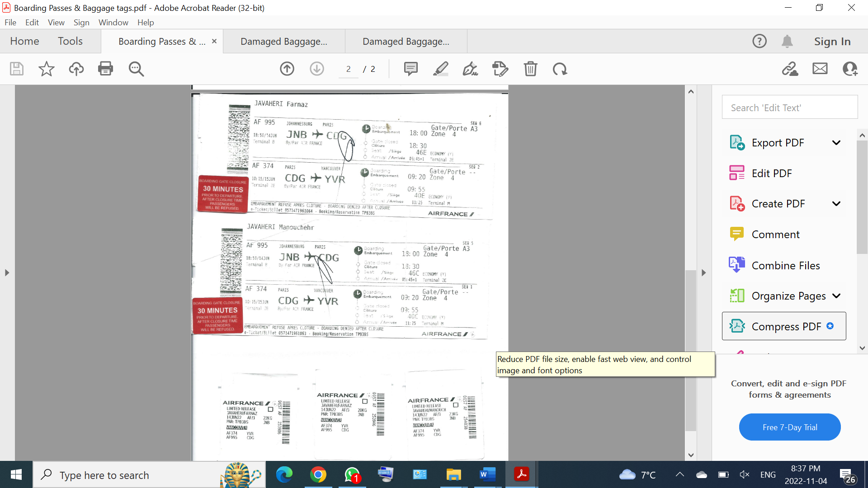Start the Free 7-Day Trial

[789, 427]
